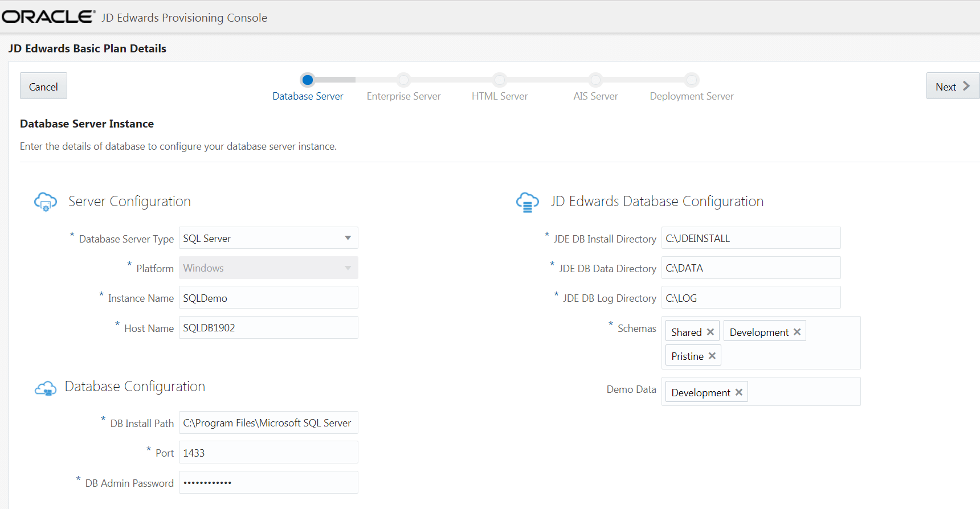
Task: Click the Database Configuration cloud icon
Action: (46, 388)
